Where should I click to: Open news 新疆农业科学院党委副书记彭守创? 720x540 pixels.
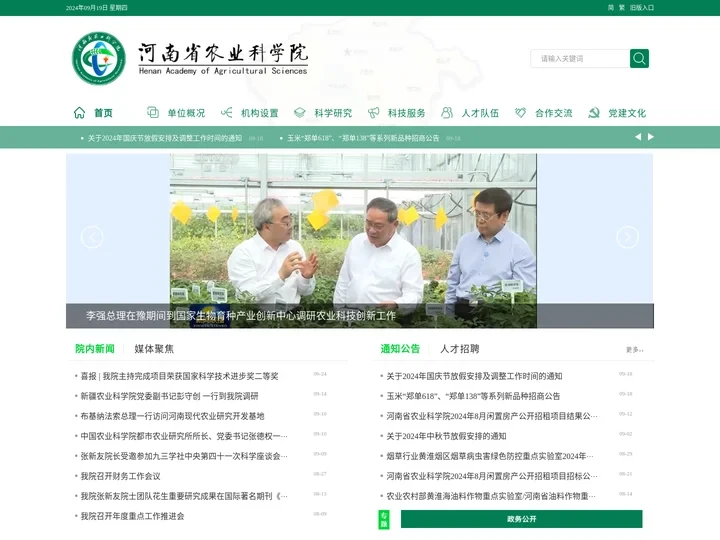tap(169, 396)
